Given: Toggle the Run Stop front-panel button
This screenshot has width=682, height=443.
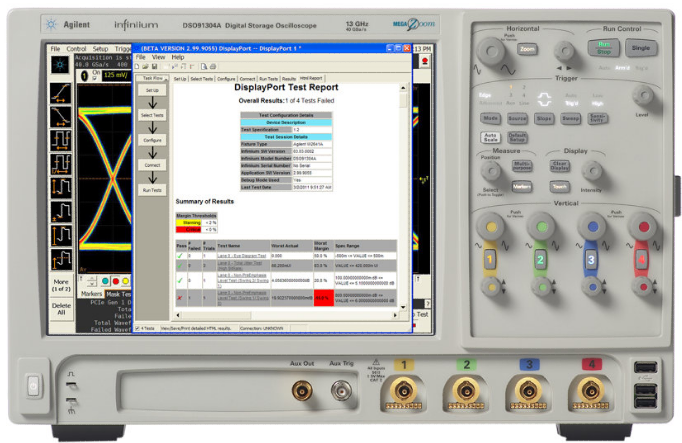Looking at the screenshot, I should (x=604, y=48).
